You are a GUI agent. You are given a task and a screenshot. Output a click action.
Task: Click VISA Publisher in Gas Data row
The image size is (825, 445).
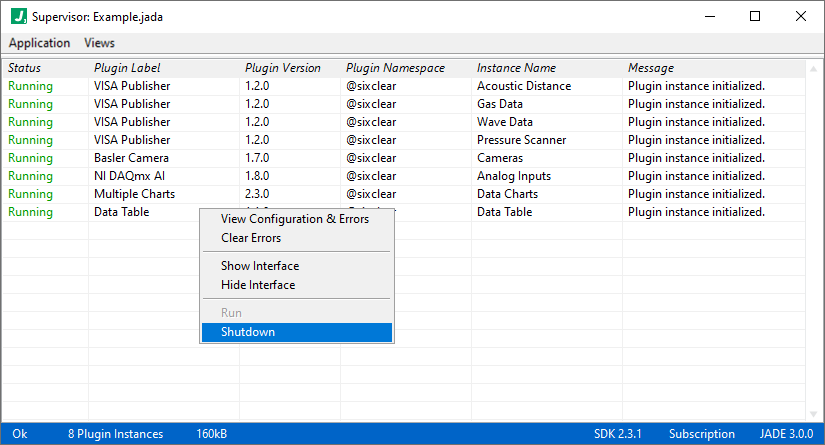pyautogui.click(x=132, y=104)
